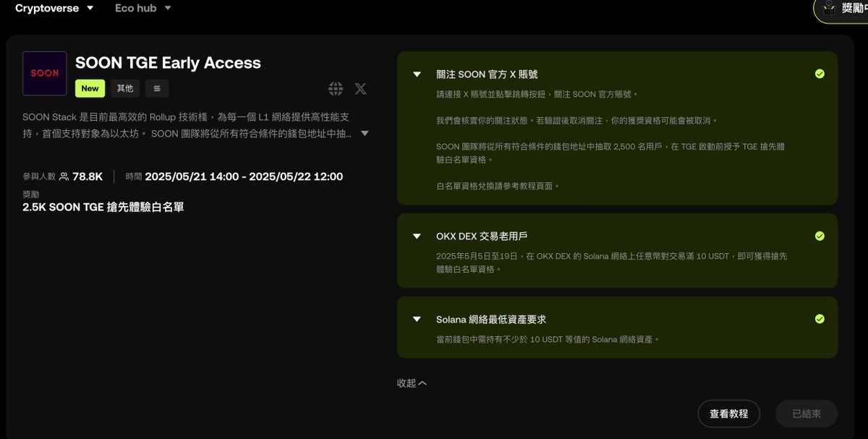Viewport: 868px width, 439px height.
Task: Click the 其他 category tag
Action: [x=125, y=88]
